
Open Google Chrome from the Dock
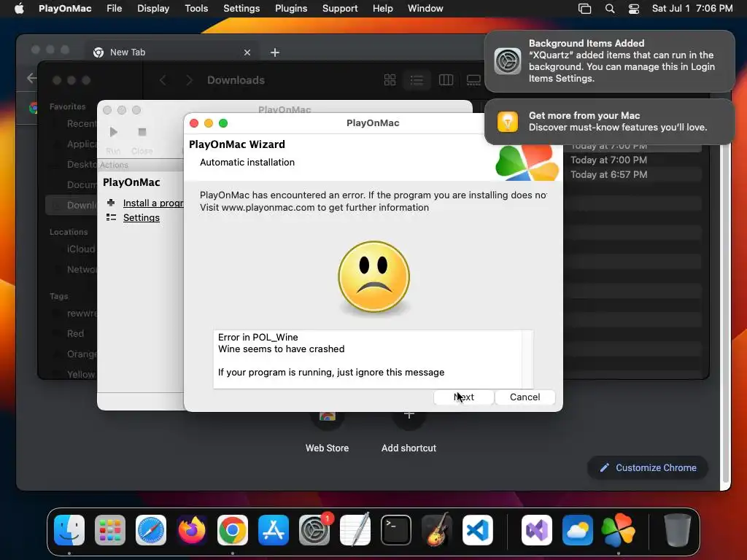[x=233, y=530]
